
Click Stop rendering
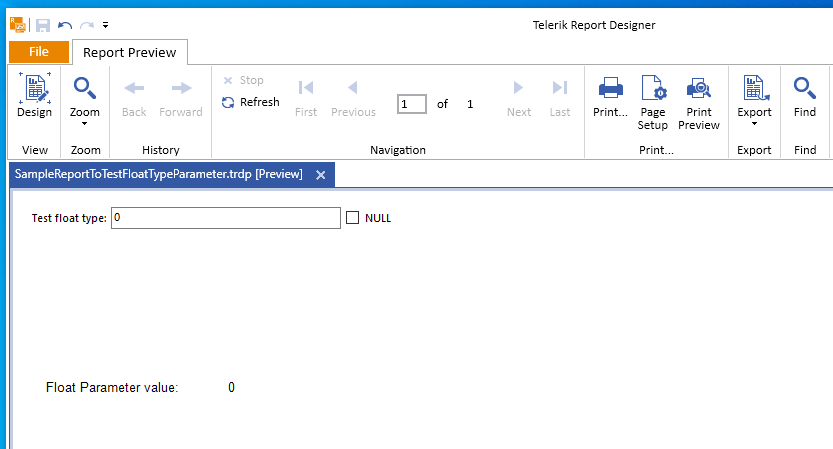coord(244,80)
